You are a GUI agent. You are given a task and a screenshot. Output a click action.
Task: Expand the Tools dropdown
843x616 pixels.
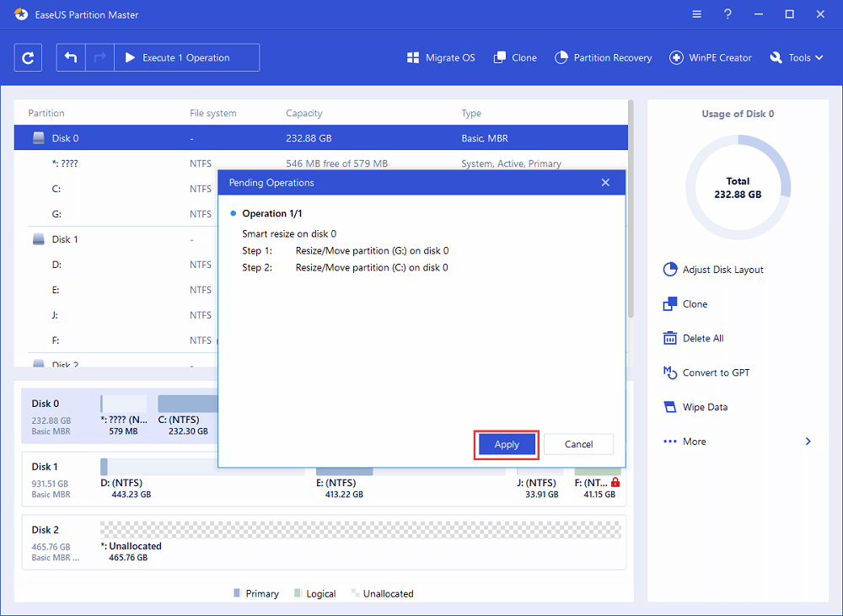point(797,57)
